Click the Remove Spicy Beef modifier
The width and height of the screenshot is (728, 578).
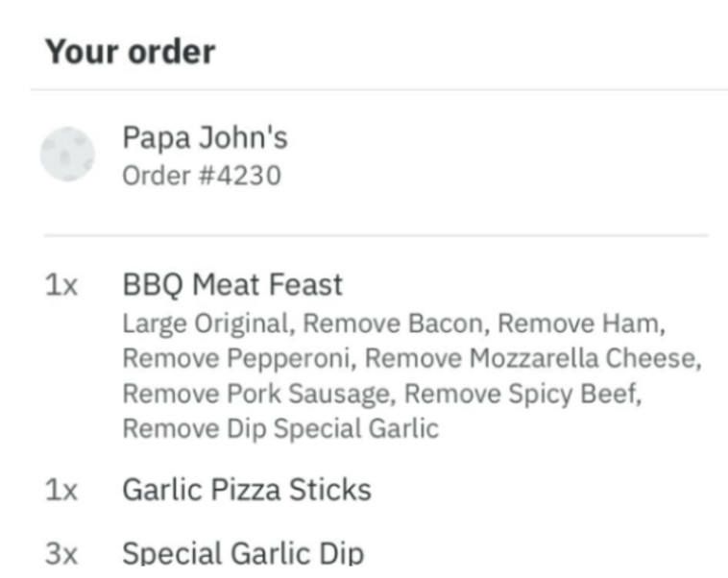tap(521, 394)
